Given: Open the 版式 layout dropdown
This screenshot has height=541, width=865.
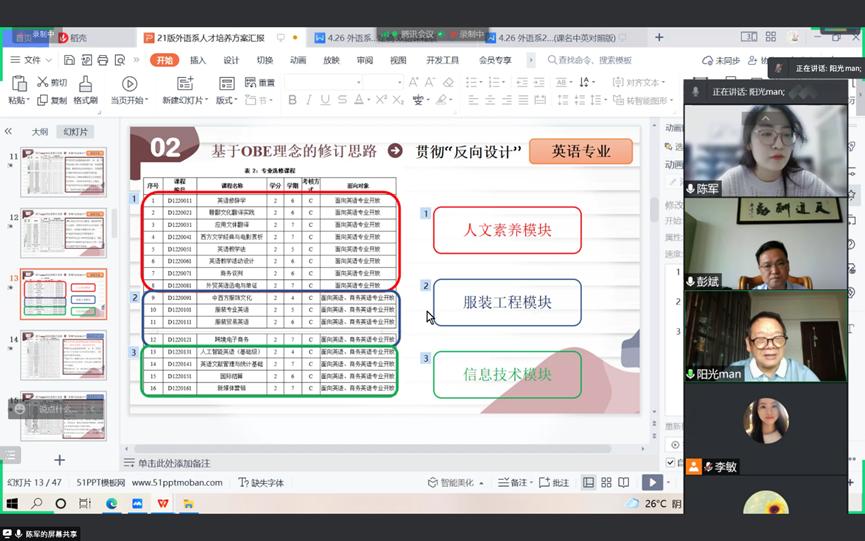Looking at the screenshot, I should click(227, 100).
